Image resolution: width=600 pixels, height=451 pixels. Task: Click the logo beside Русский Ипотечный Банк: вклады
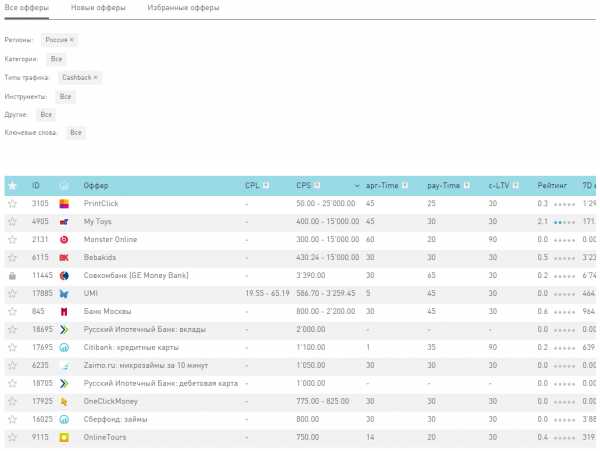coord(64,329)
